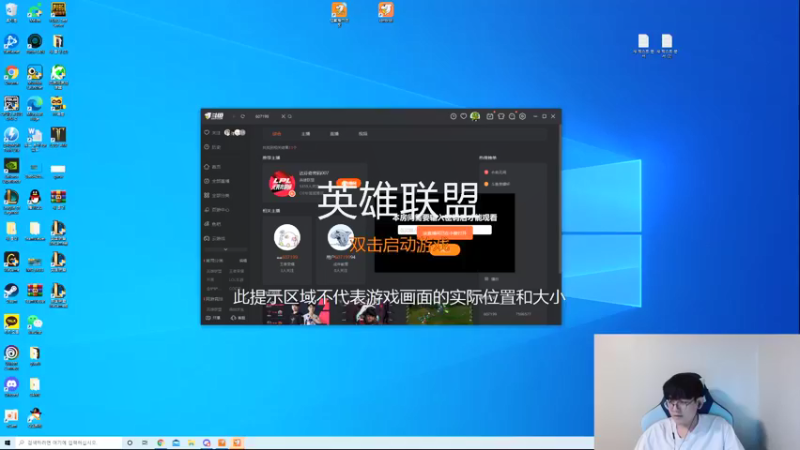Click the webcam overlay in the corner
The width and height of the screenshot is (800, 450).
pyautogui.click(x=696, y=392)
